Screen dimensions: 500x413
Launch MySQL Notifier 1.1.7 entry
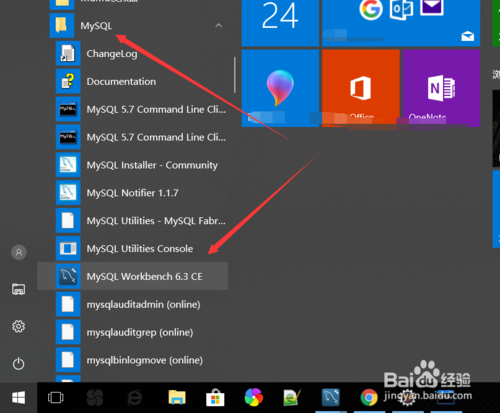132,193
